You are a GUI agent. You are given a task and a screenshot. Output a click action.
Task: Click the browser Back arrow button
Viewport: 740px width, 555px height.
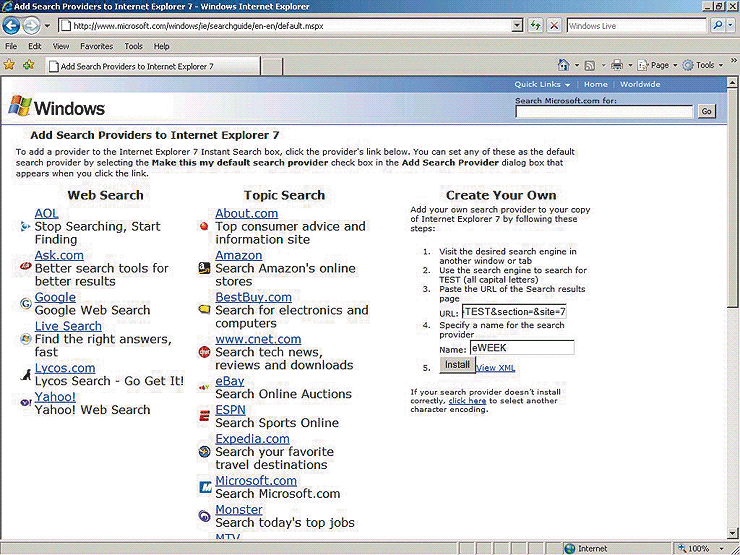pos(11,25)
